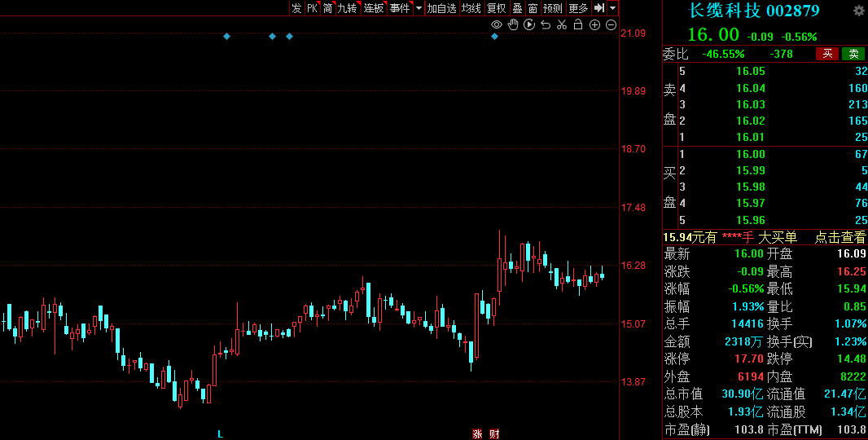868x440 pixels.
Task: Select buy level 2 price 15.99
Action: [751, 170]
